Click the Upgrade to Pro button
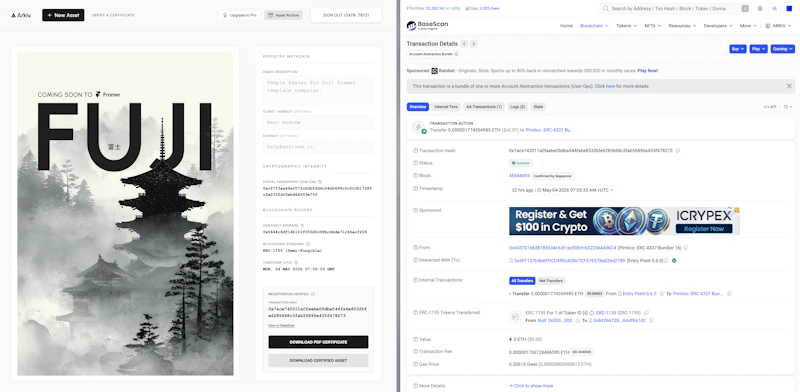Viewport: 800px width, 392px height. click(239, 15)
